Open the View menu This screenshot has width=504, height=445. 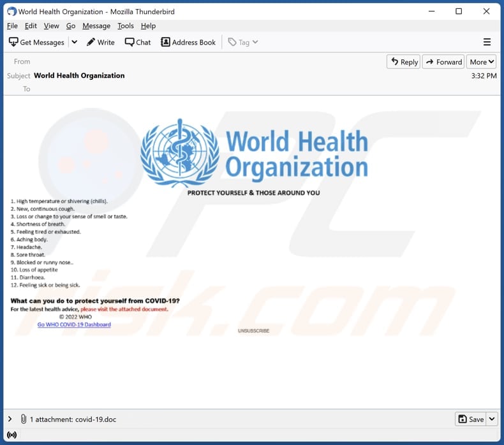pyautogui.click(x=52, y=26)
